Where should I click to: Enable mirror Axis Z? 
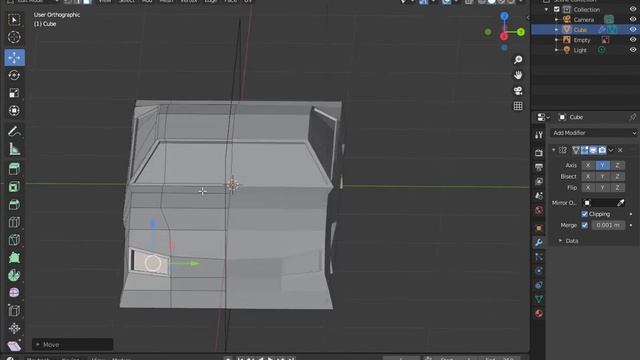[617, 165]
